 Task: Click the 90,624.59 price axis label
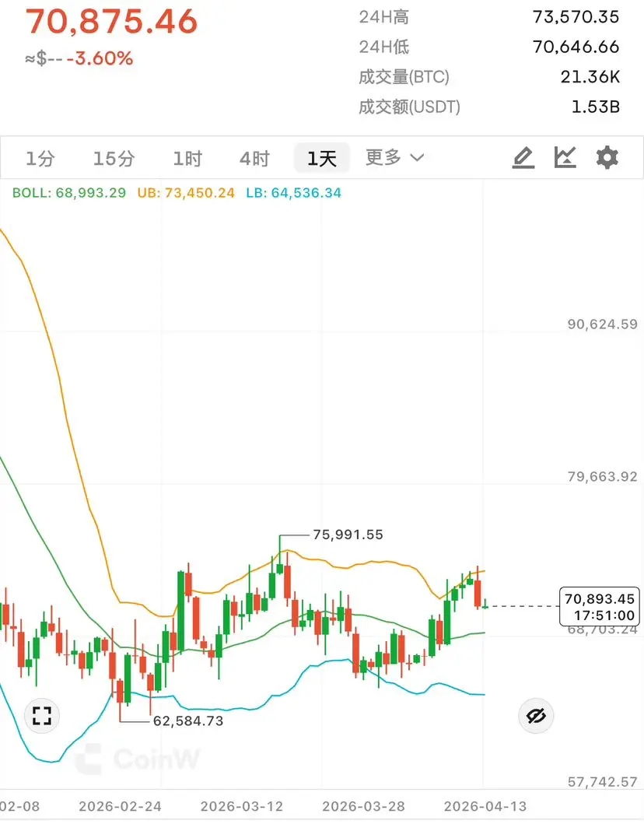coord(603,324)
